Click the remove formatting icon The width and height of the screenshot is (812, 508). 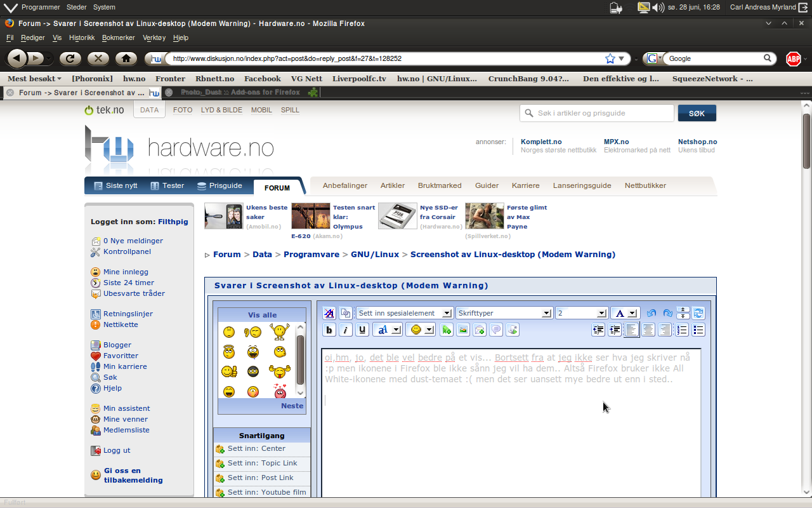pos(329,313)
